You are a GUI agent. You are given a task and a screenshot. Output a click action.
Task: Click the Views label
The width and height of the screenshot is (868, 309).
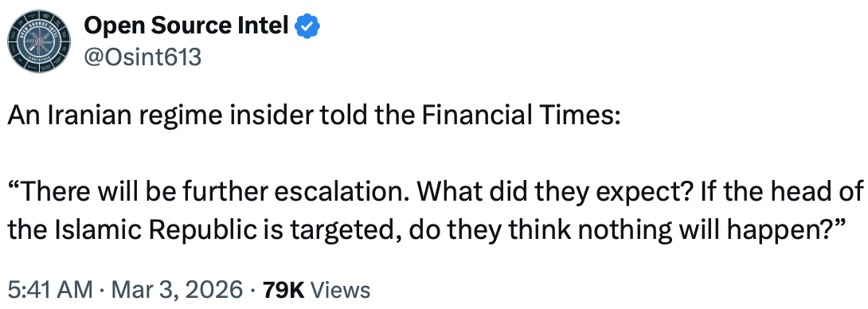pyautogui.click(x=341, y=290)
